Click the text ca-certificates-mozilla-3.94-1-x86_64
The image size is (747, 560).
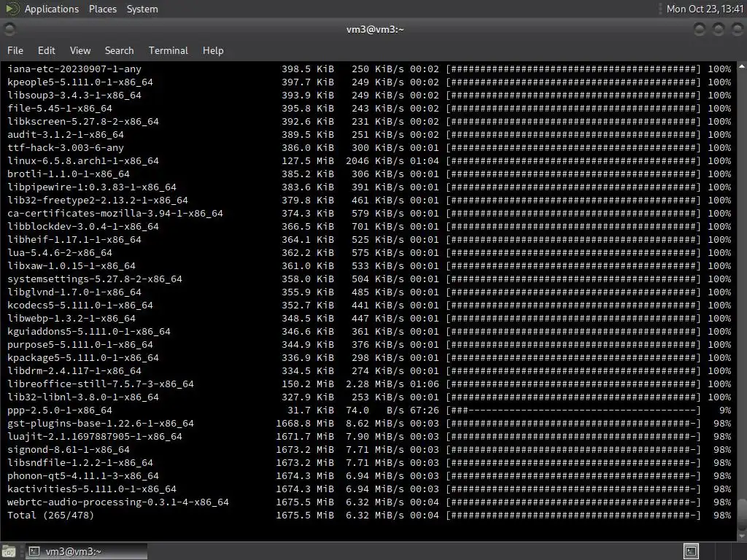115,214
